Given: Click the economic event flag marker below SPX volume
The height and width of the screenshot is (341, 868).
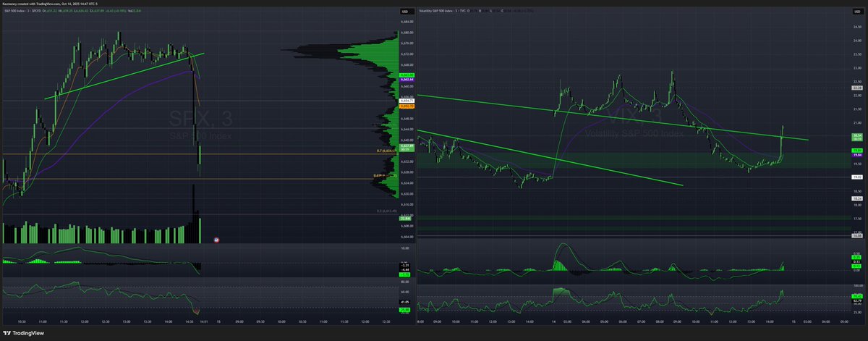Looking at the screenshot, I should pyautogui.click(x=218, y=238).
